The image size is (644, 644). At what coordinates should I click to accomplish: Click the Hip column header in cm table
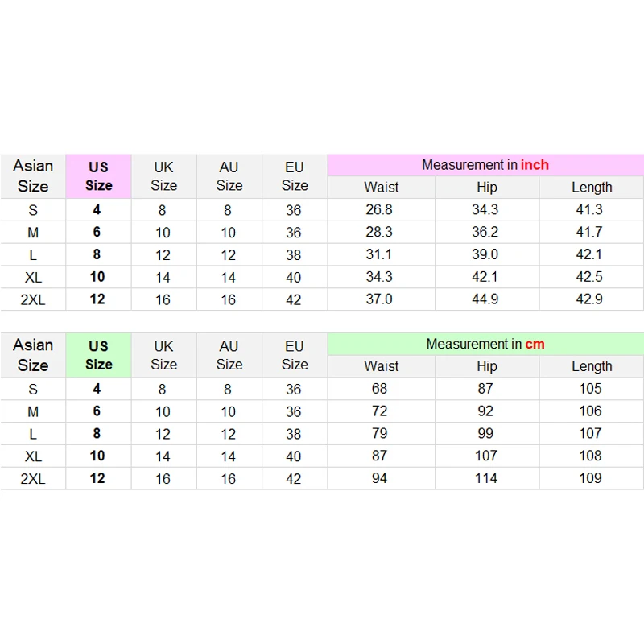click(487, 366)
